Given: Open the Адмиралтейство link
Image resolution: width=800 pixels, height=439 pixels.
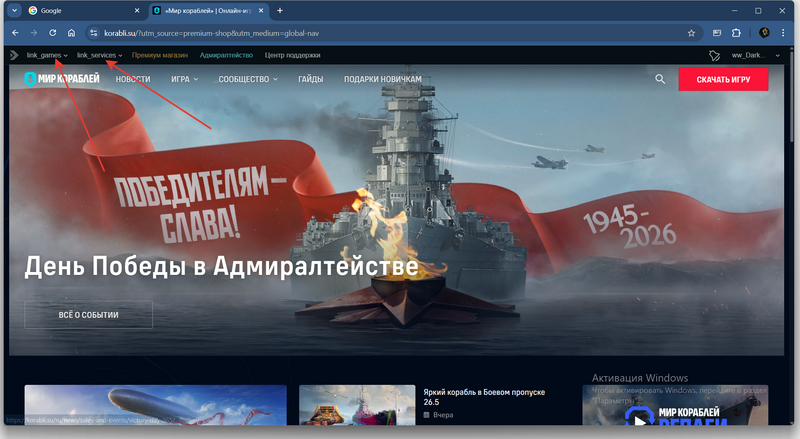Looking at the screenshot, I should tap(226, 55).
